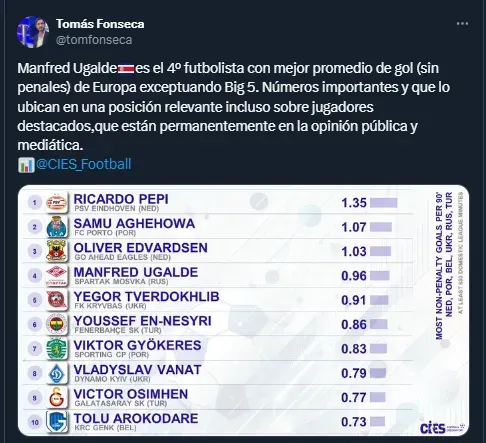The width and height of the screenshot is (486, 443).
Task: Click the Dynamo Kyiv club crest
Action: tap(56, 373)
